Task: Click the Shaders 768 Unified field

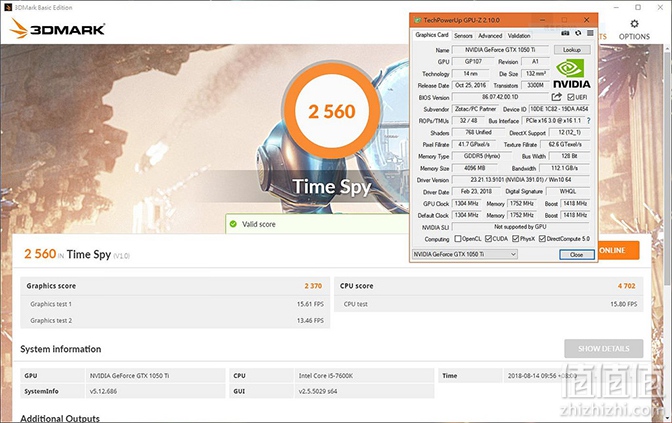Action: point(478,132)
